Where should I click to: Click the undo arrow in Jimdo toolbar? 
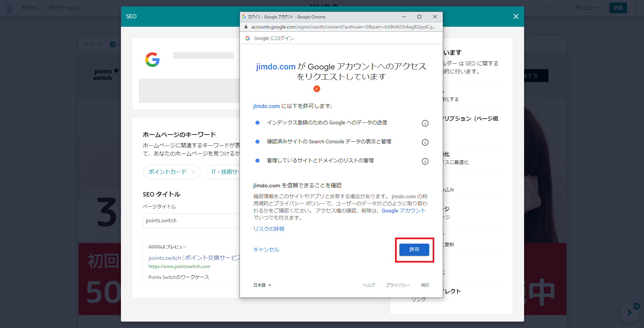tap(545, 8)
